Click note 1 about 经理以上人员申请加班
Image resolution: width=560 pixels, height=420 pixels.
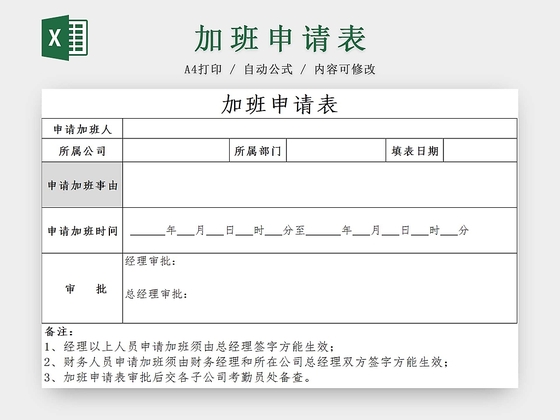[x=190, y=346]
